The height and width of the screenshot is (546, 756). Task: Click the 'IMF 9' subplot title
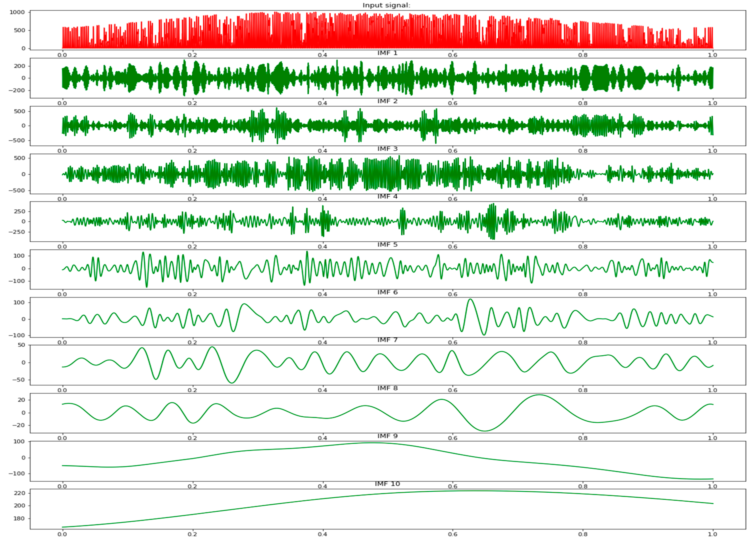click(387, 436)
